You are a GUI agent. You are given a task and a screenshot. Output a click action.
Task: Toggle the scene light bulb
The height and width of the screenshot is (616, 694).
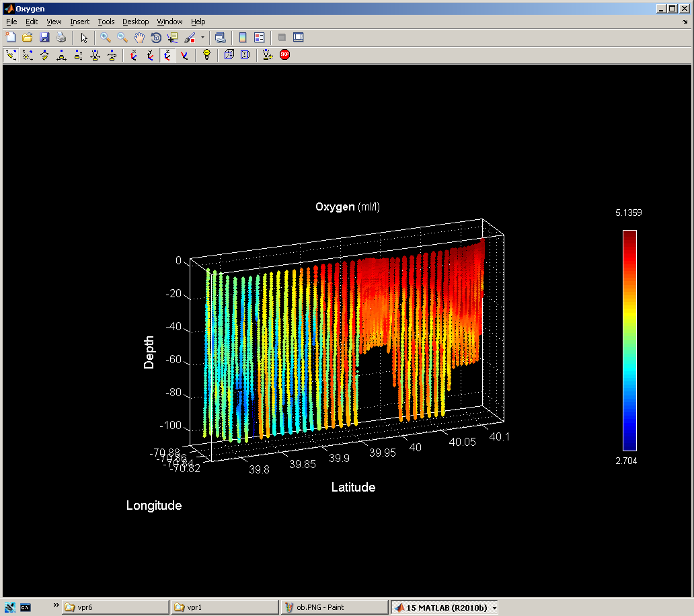click(x=206, y=55)
